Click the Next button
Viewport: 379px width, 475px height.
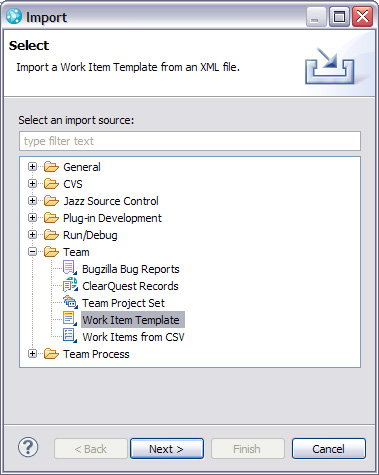[x=167, y=449]
